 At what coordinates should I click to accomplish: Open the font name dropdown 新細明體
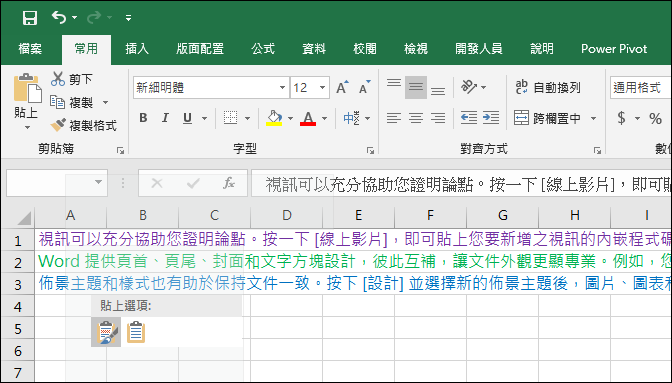click(x=282, y=88)
